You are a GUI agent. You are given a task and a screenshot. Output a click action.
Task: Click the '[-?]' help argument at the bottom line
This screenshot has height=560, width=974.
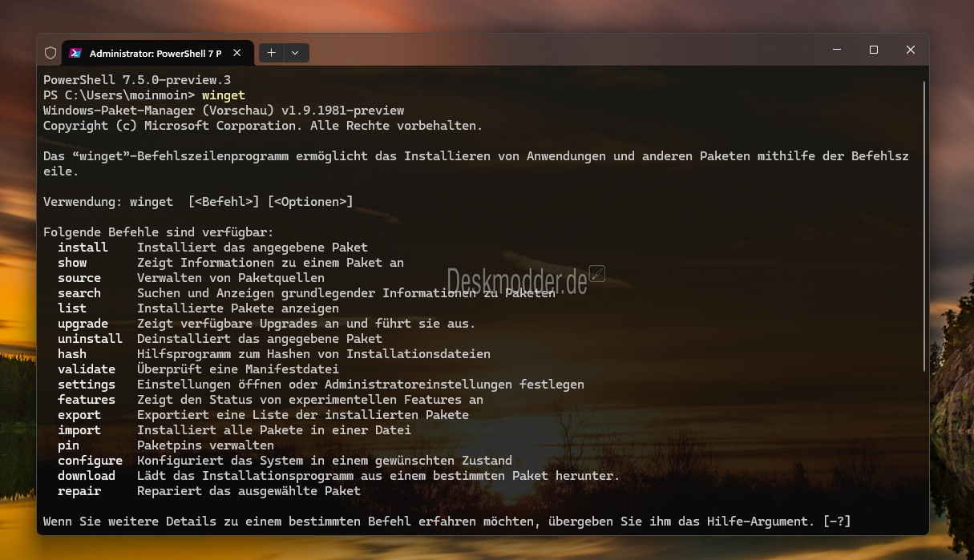coord(837,522)
